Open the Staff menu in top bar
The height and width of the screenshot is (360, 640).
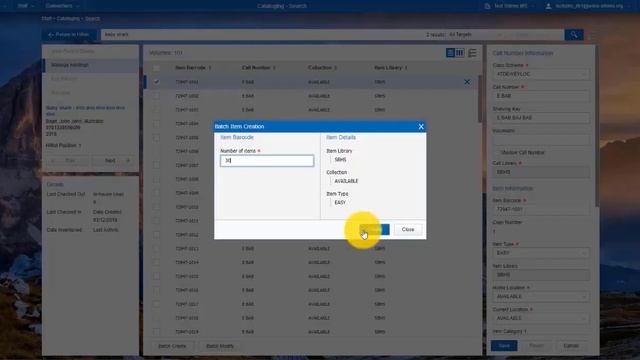coord(25,6)
